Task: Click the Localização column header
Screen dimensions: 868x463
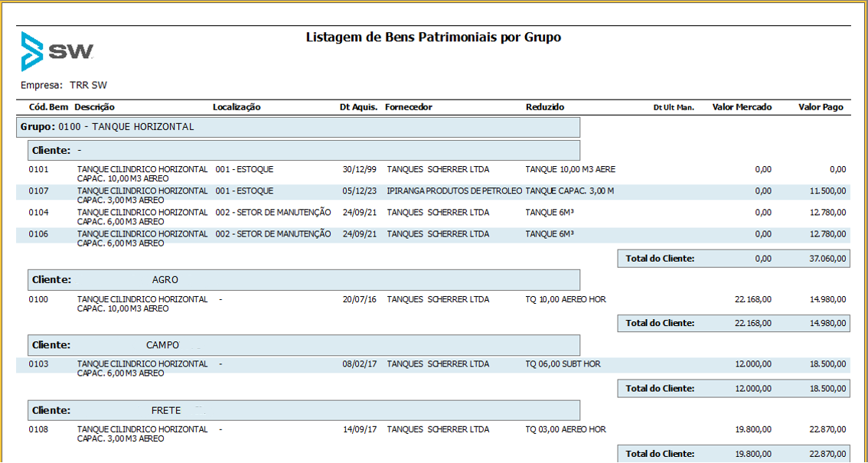Action: pos(237,107)
